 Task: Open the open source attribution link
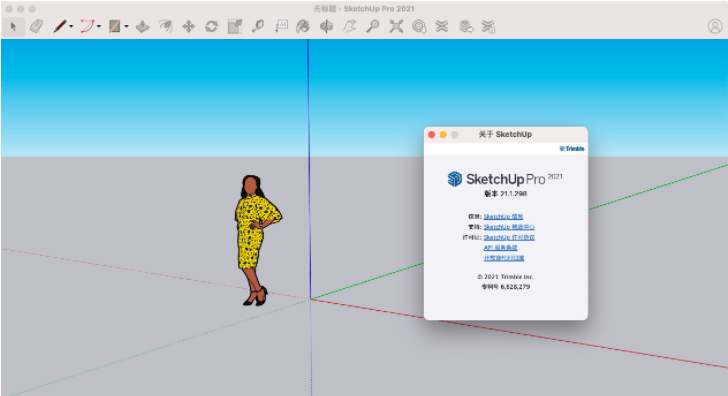504,258
